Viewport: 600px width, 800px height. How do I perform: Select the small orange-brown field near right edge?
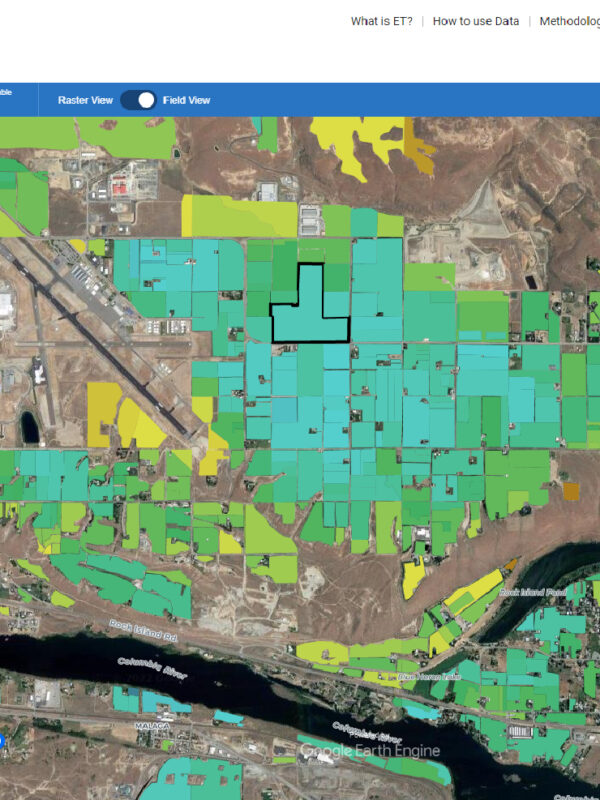point(570,491)
